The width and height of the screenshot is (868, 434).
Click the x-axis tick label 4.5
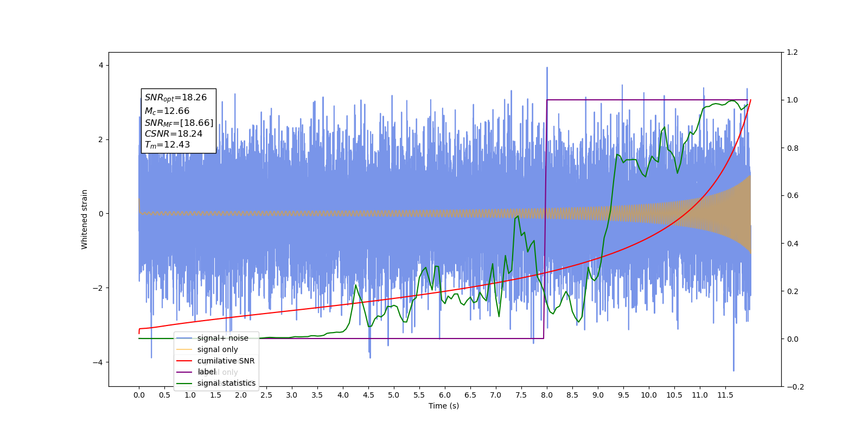(368, 395)
